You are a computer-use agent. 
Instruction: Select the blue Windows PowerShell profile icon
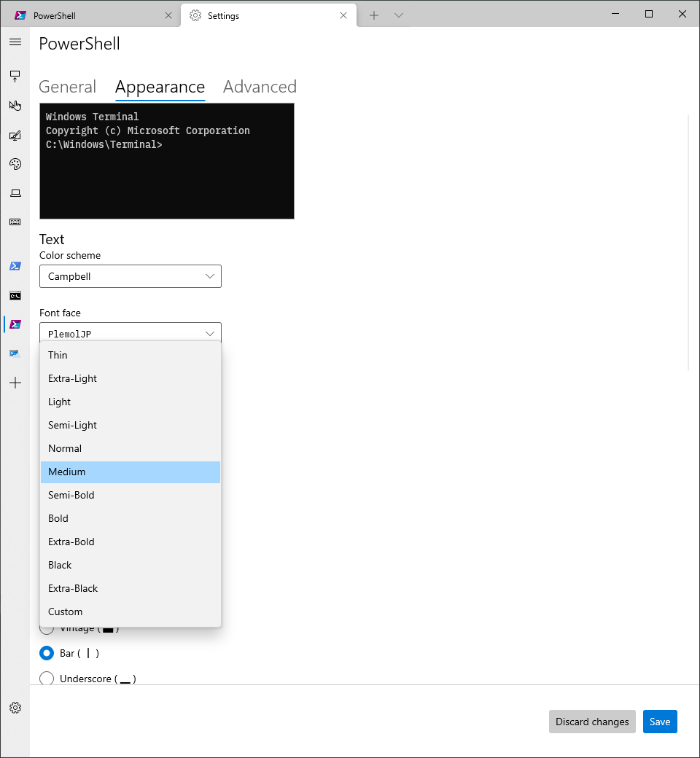15,266
